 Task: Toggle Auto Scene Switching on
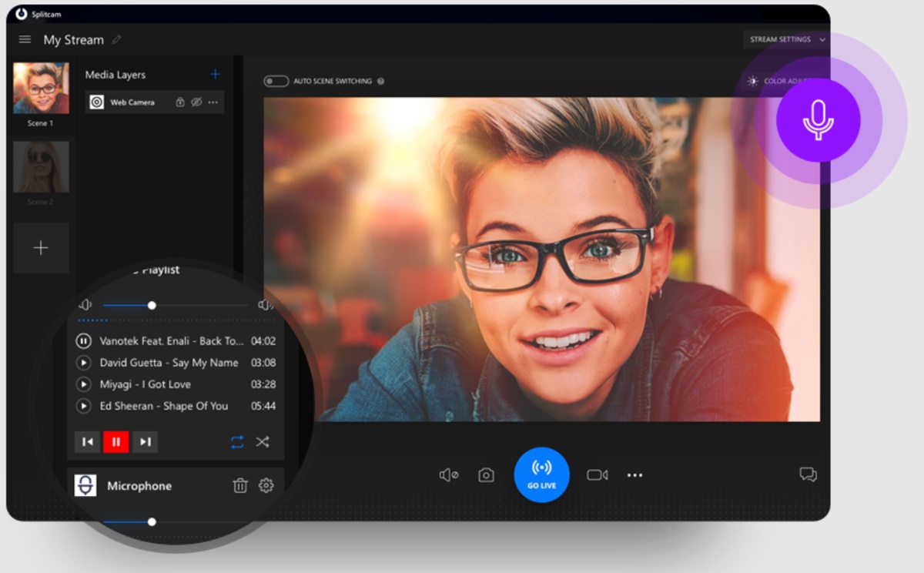tap(276, 81)
